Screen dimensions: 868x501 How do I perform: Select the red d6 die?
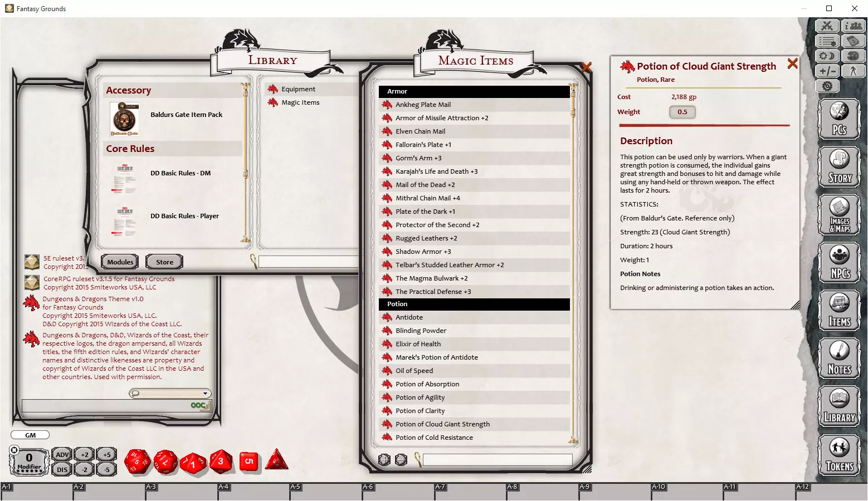click(x=249, y=461)
